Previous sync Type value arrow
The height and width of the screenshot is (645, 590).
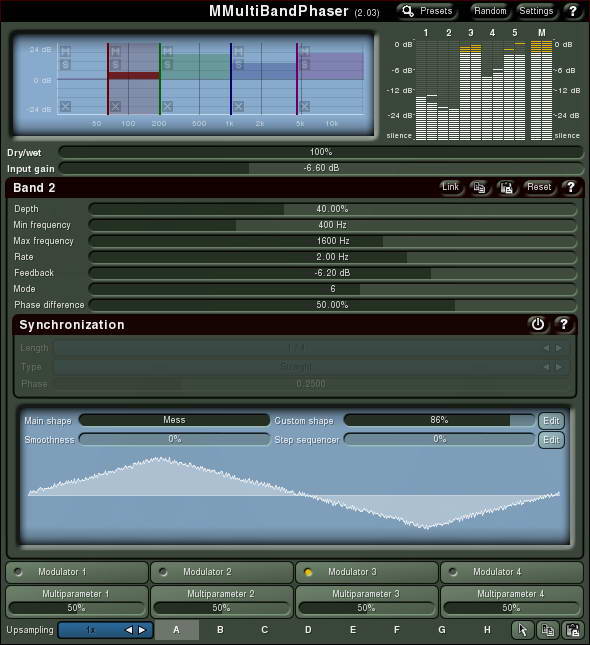(x=546, y=367)
